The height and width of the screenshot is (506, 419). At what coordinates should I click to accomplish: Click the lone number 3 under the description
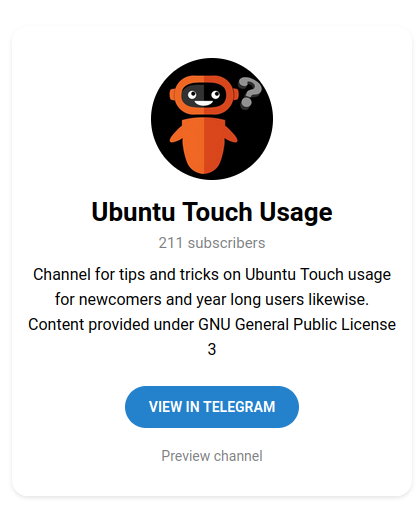212,350
